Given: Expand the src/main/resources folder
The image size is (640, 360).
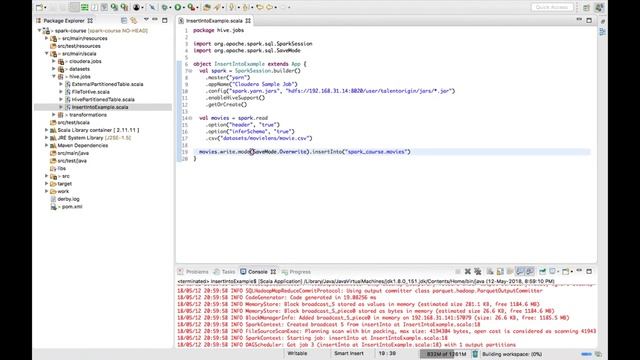Looking at the screenshot, I should coord(47,38).
